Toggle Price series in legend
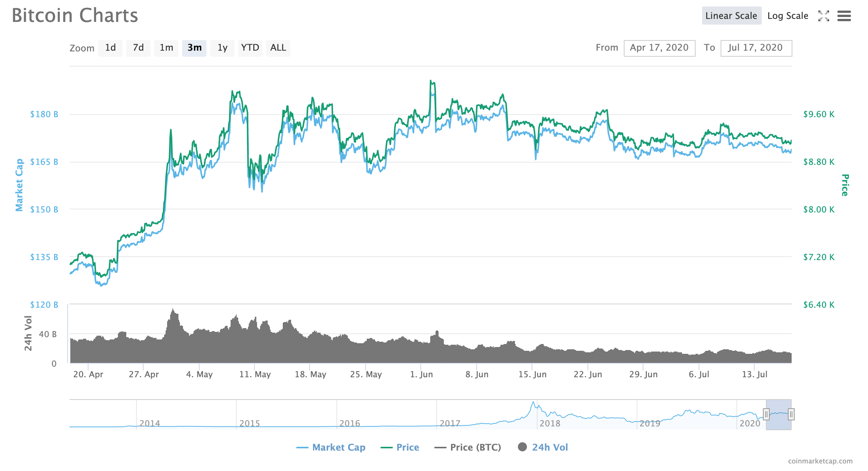 [x=407, y=448]
